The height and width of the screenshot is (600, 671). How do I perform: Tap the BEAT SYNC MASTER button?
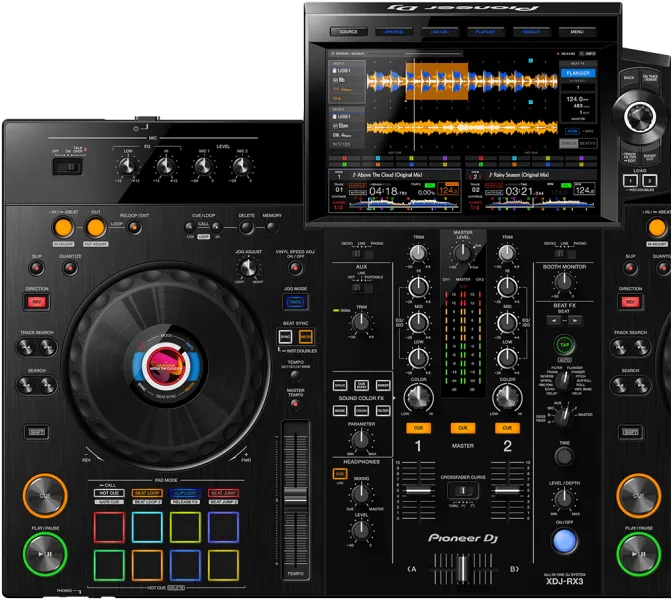click(306, 337)
